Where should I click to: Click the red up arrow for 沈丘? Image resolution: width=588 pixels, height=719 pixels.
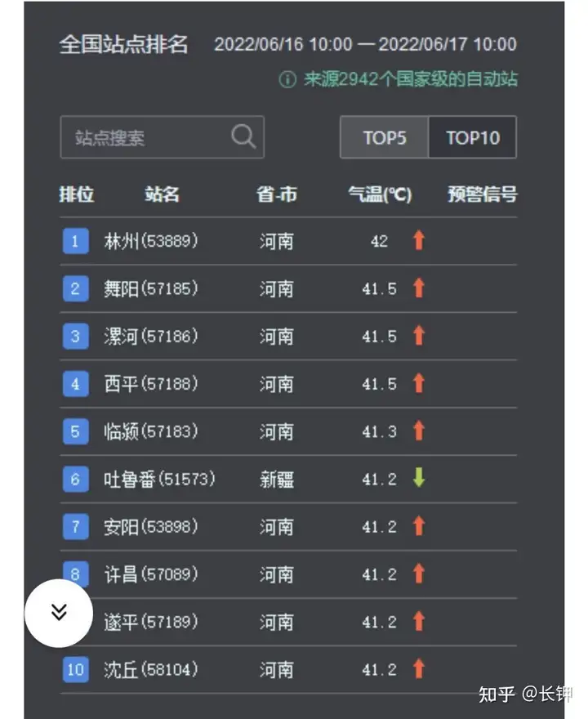(x=418, y=668)
